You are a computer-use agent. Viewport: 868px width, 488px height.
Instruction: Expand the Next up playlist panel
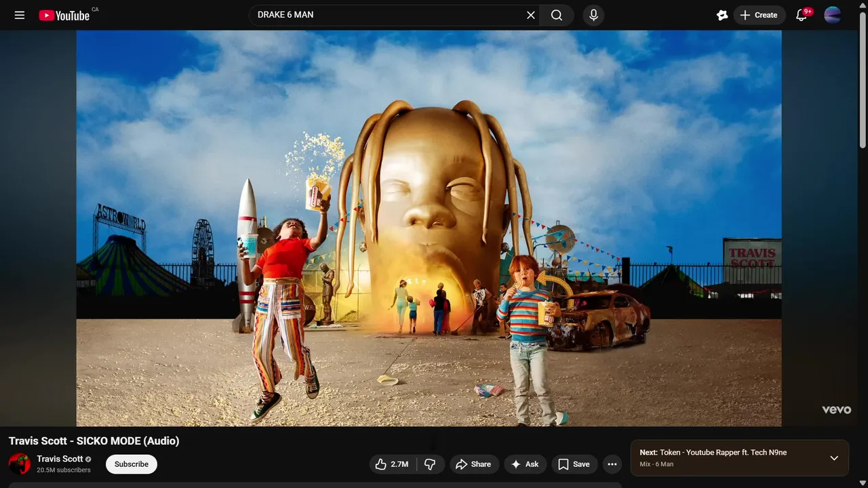tap(834, 458)
